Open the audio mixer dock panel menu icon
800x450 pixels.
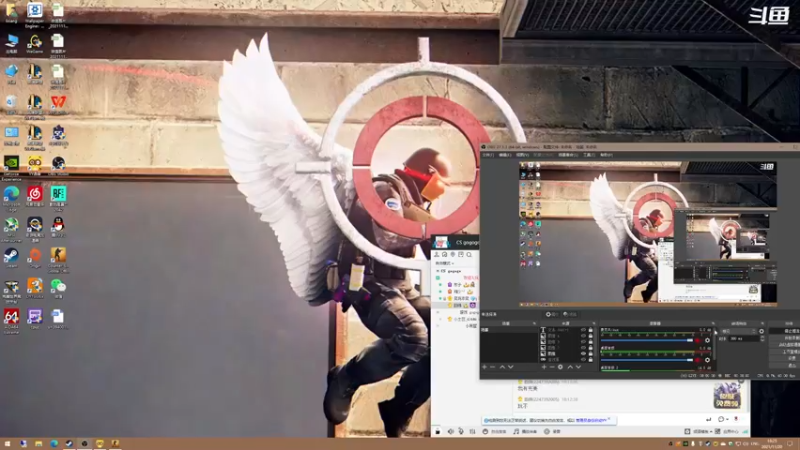click(713, 323)
